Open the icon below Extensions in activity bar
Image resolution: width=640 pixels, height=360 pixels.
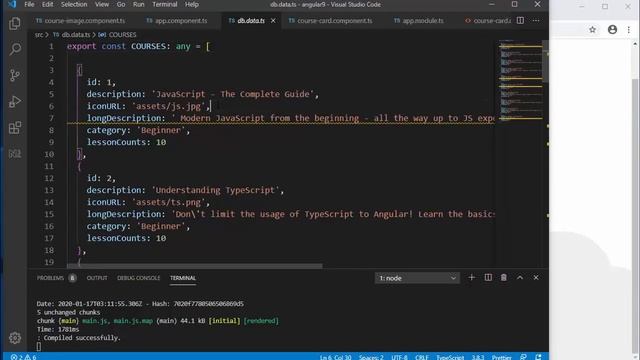coord(15,153)
